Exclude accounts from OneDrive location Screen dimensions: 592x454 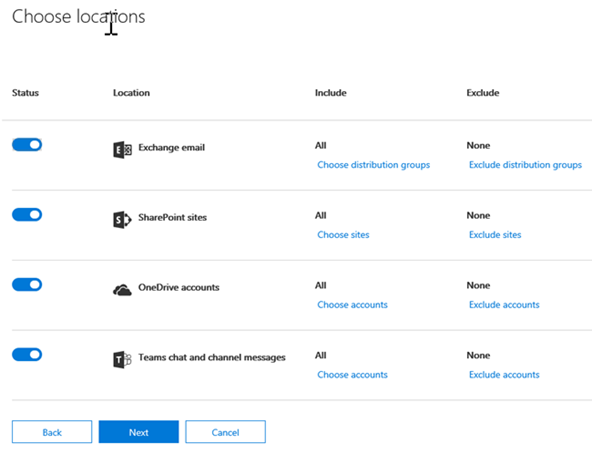[x=504, y=305]
